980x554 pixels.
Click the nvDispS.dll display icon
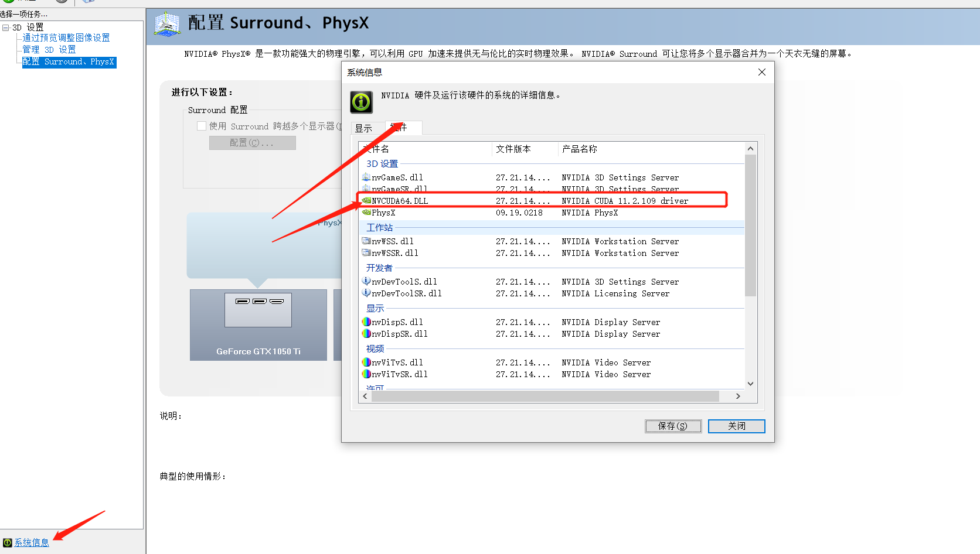[366, 322]
